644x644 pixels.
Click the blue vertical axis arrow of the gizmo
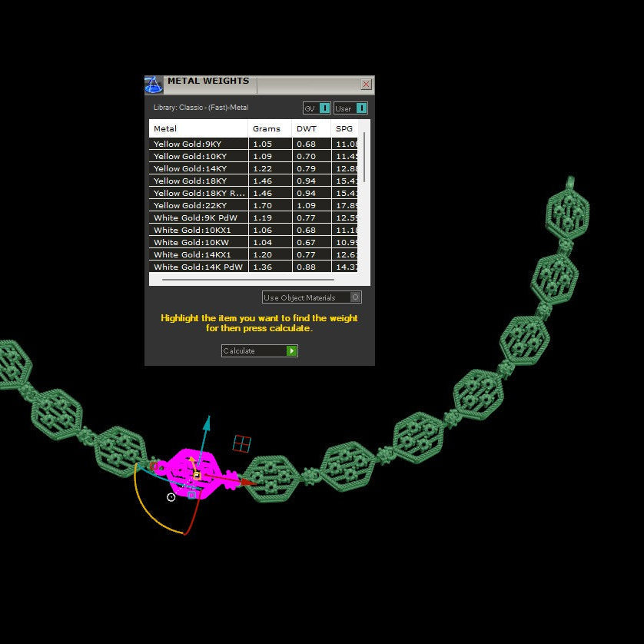[206, 423]
